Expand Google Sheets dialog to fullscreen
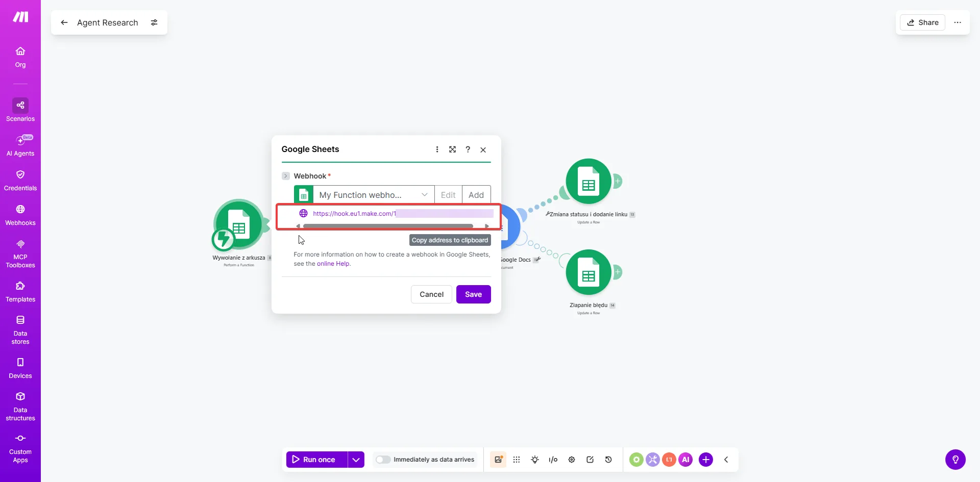The image size is (980, 482). (452, 149)
